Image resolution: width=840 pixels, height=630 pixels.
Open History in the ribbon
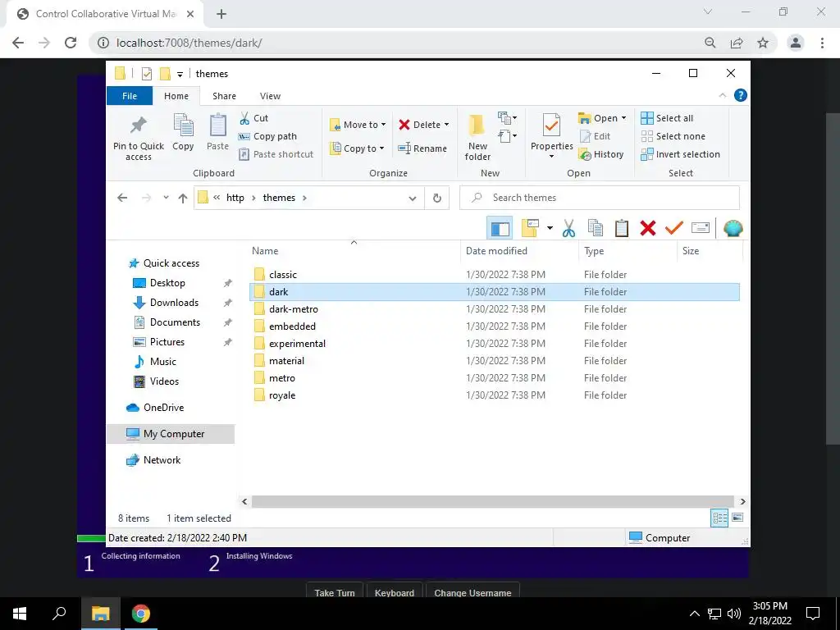[601, 154]
